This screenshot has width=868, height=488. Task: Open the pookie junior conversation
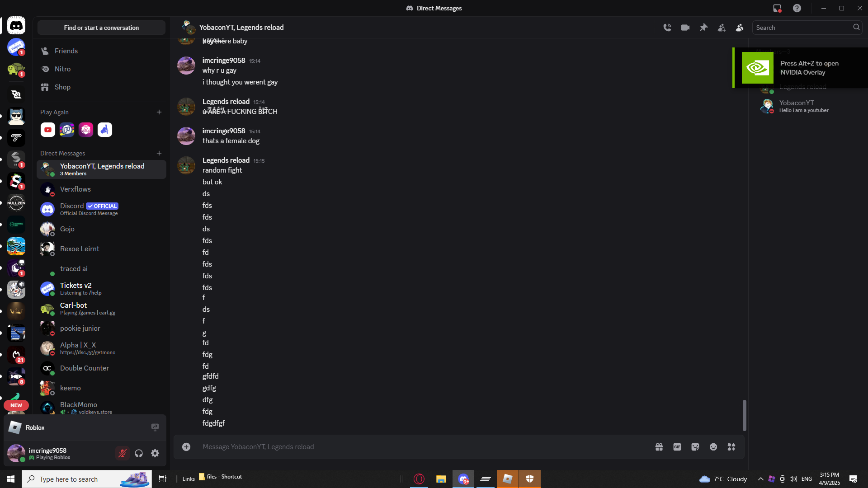click(x=101, y=328)
